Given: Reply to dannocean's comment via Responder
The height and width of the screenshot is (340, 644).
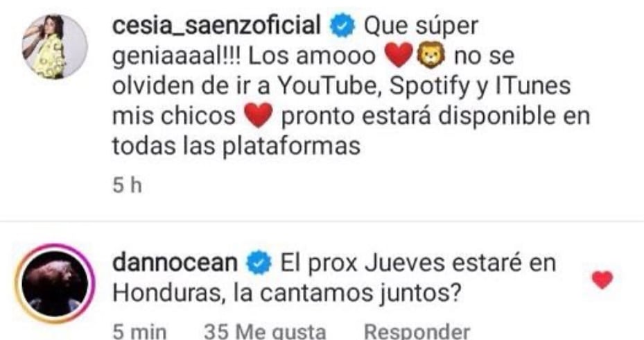Looking at the screenshot, I should tap(417, 332).
